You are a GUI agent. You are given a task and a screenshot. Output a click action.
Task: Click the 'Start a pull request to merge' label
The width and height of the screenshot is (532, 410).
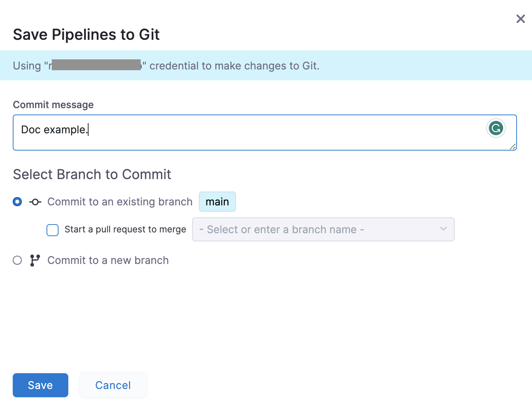[125, 229]
